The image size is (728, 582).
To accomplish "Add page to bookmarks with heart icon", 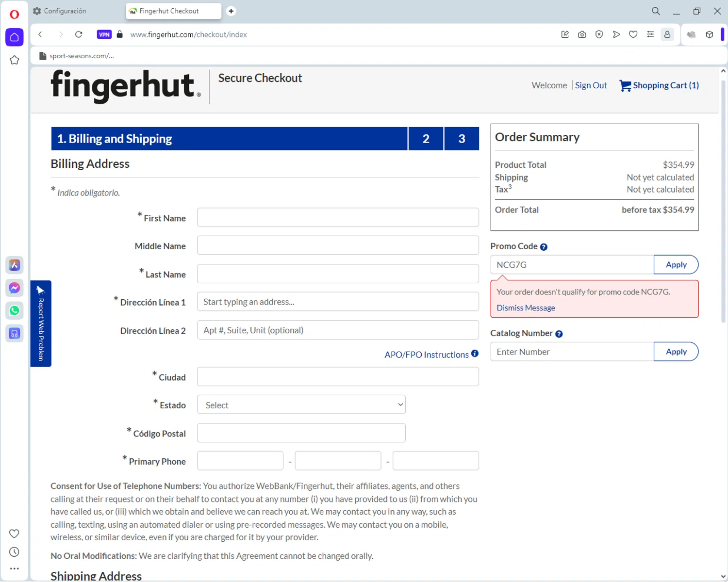I will [633, 34].
